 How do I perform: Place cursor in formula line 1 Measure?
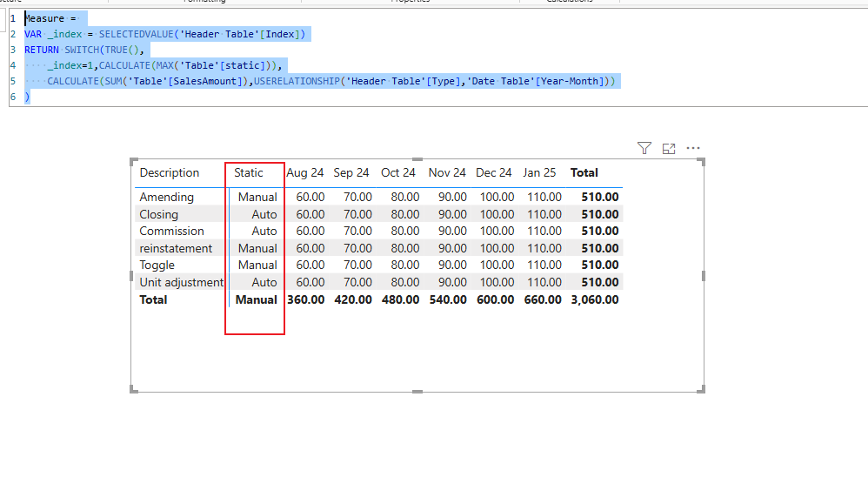click(44, 18)
